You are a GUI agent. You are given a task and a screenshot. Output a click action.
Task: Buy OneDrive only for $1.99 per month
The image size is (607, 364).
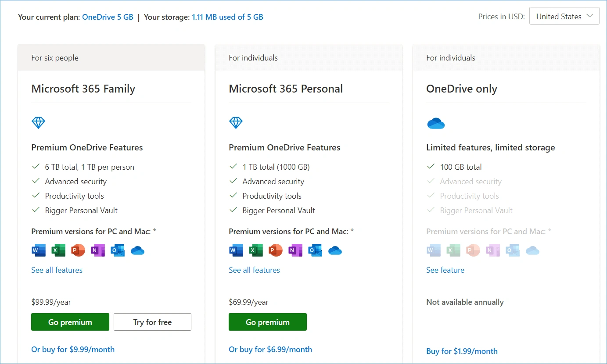coord(462,351)
